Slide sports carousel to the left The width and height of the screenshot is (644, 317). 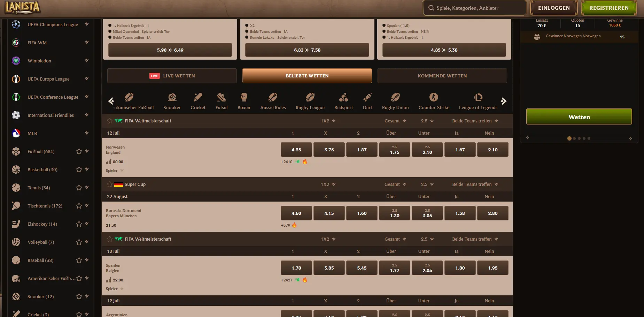pyautogui.click(x=111, y=101)
